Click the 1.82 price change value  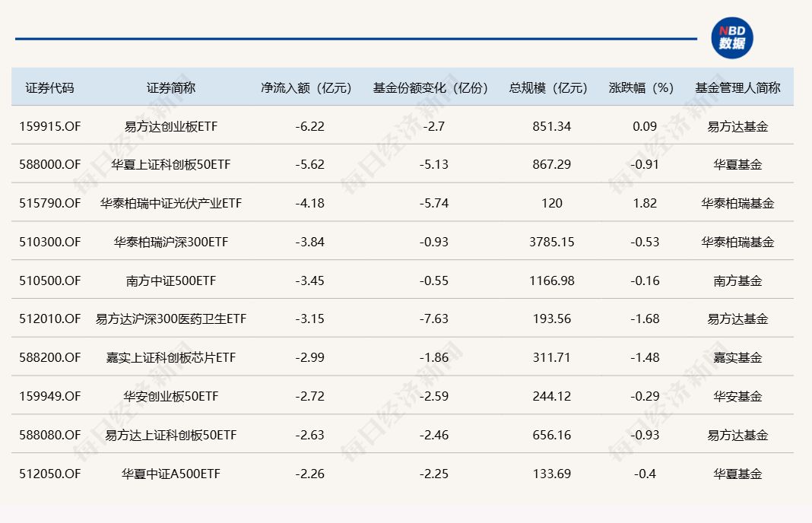(x=645, y=203)
